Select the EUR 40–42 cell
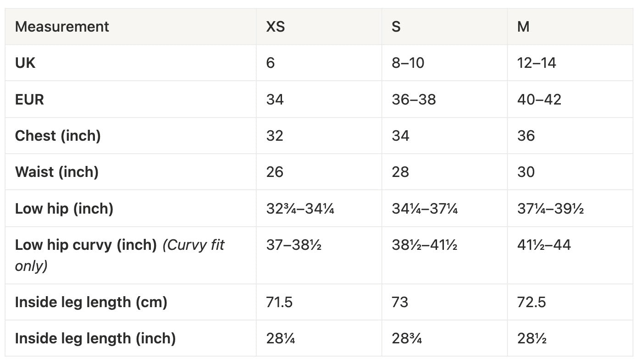 point(539,99)
